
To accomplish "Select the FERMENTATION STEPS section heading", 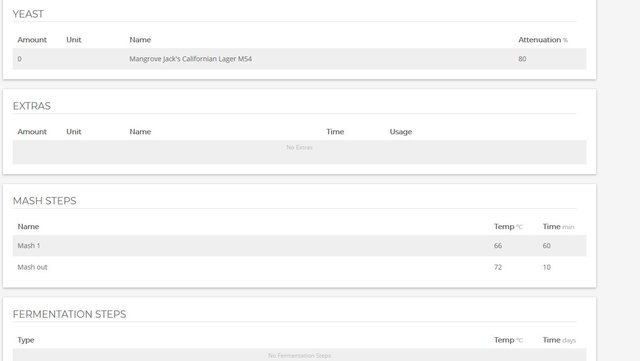I will [69, 314].
